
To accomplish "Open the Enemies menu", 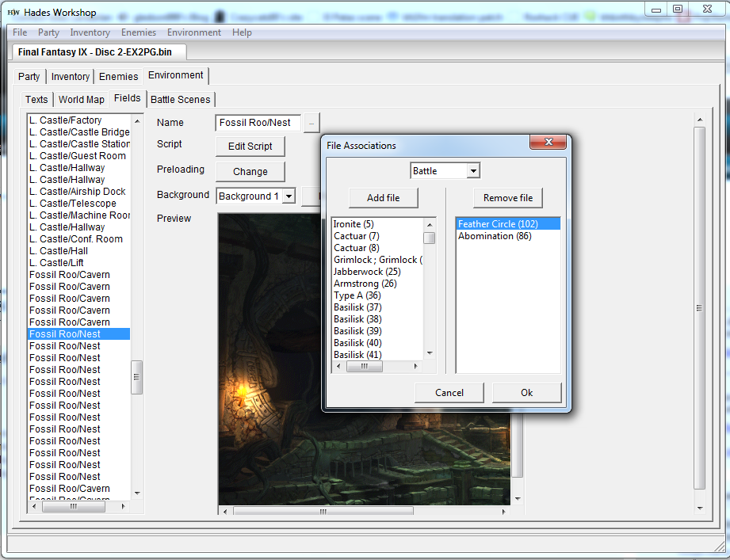I will (138, 32).
